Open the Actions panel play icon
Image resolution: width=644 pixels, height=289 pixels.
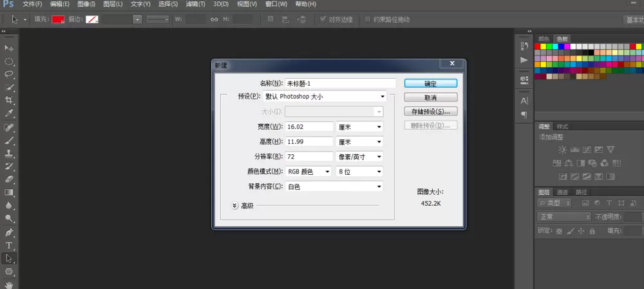(524, 60)
